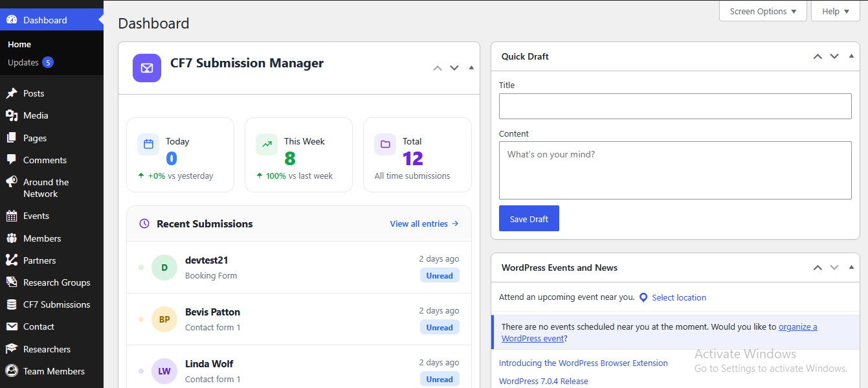Viewport: 868px width, 388px height.
Task: Click the Members group icon
Action: tap(12, 238)
